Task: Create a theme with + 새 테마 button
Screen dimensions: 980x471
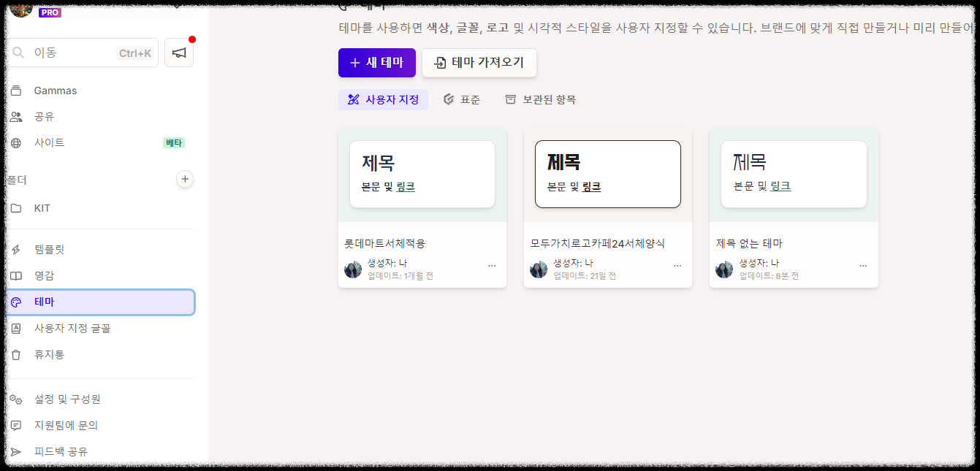Action: (376, 63)
